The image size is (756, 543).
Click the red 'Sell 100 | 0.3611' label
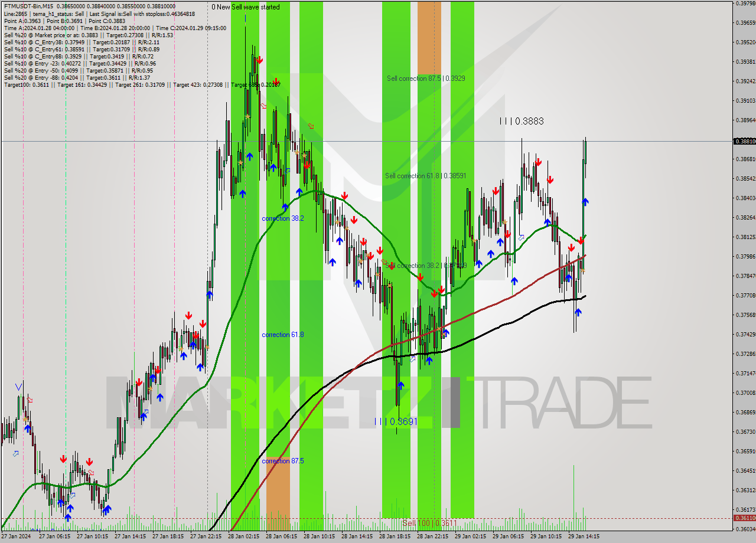429,523
